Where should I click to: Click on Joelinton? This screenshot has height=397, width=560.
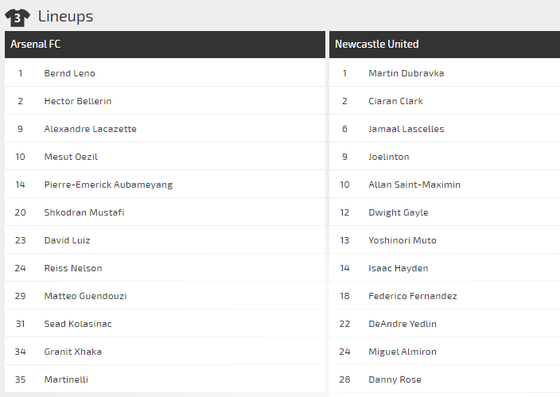tap(389, 157)
